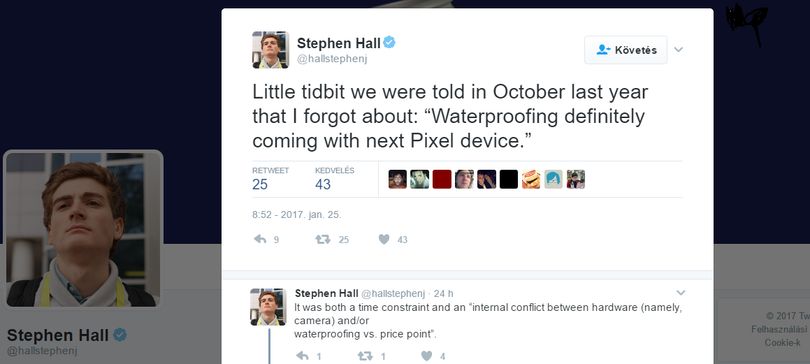Retweet the follow-up tweet about time constraint
The image size is (810, 364).
(365, 356)
